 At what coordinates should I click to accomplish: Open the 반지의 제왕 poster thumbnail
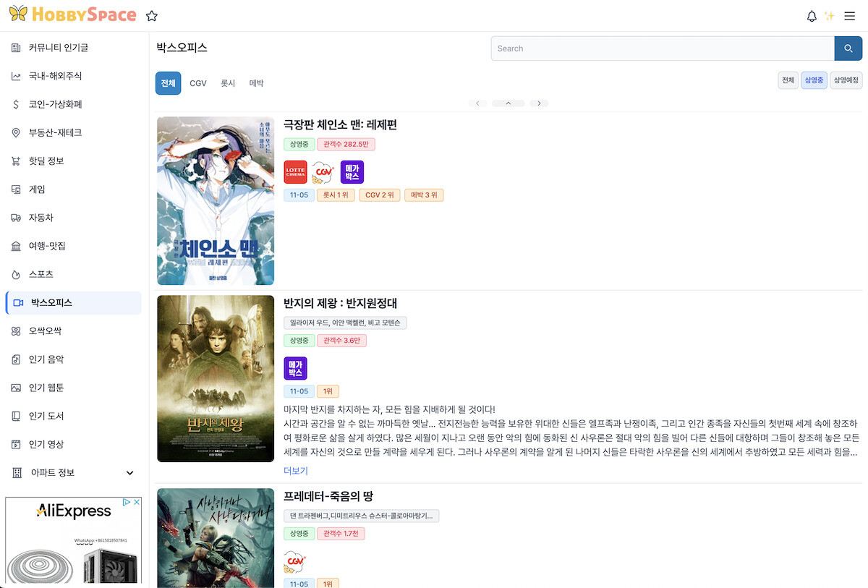point(216,378)
